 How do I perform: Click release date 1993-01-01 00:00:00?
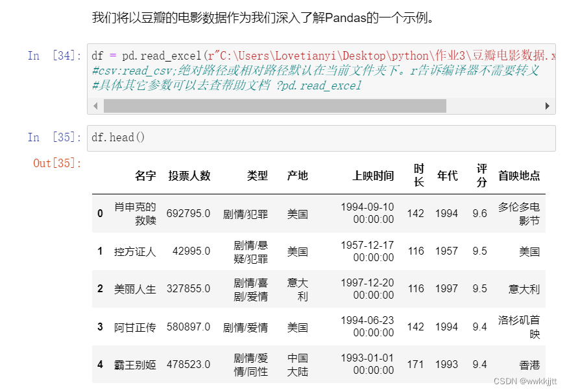(x=367, y=364)
